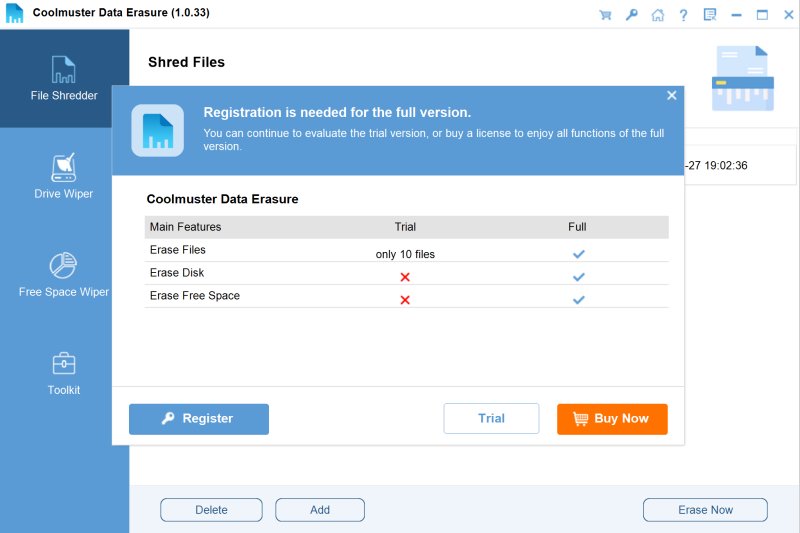Open the Toolkit section

coord(64,372)
